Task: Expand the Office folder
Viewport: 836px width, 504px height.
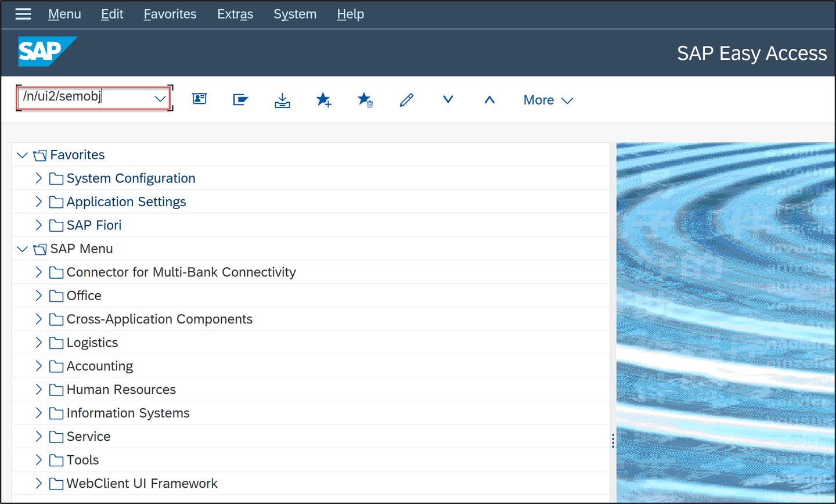Action: pos(38,296)
